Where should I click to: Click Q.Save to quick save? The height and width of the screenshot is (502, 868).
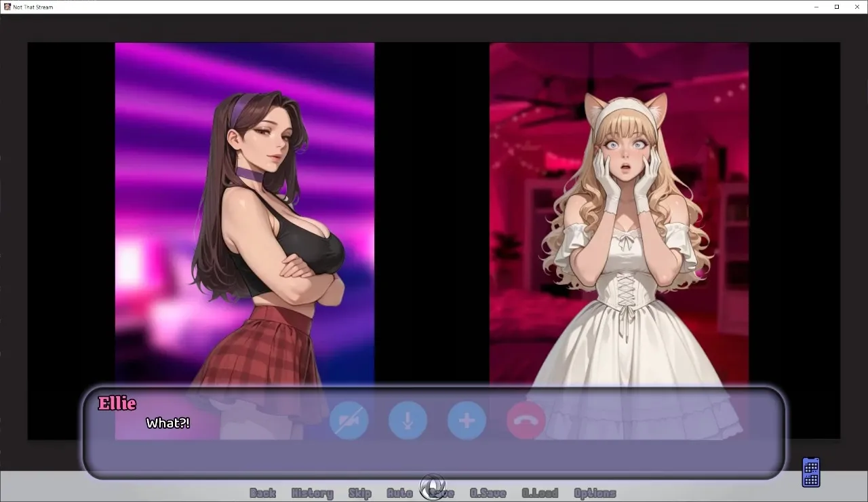click(x=488, y=493)
